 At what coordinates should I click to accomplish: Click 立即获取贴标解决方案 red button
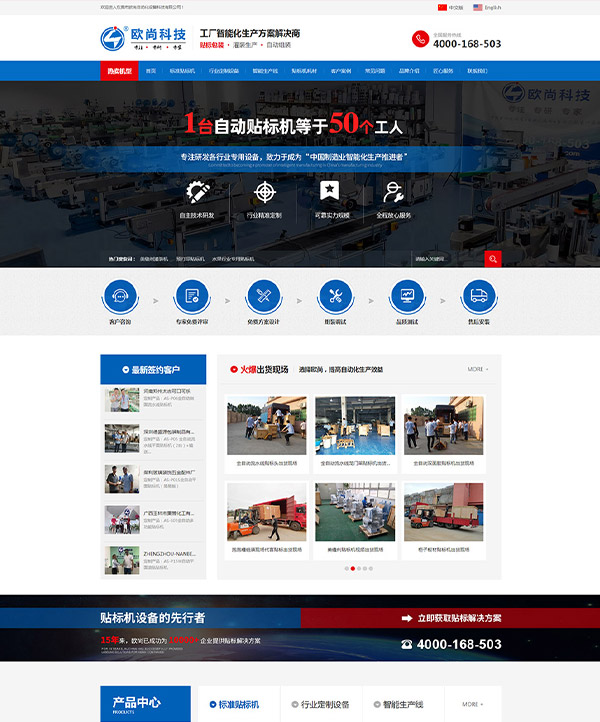tap(450, 618)
